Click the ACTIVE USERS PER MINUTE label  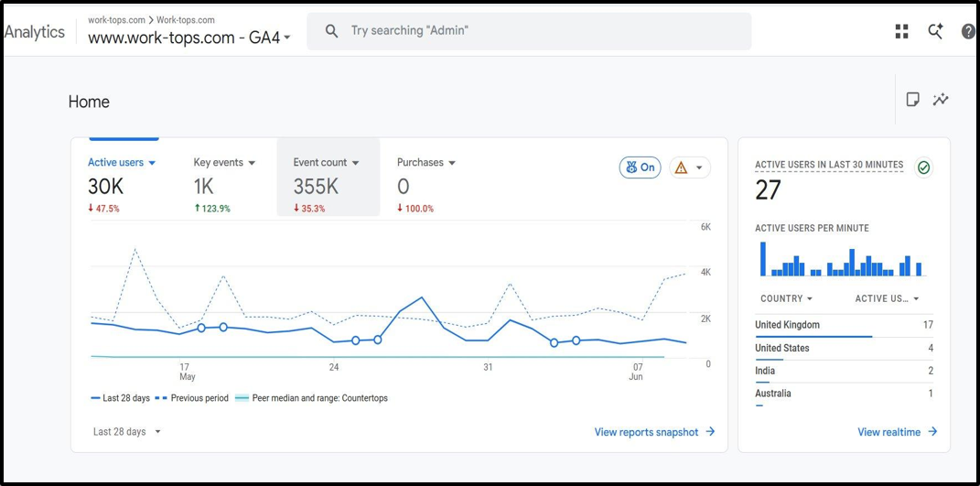(x=812, y=228)
